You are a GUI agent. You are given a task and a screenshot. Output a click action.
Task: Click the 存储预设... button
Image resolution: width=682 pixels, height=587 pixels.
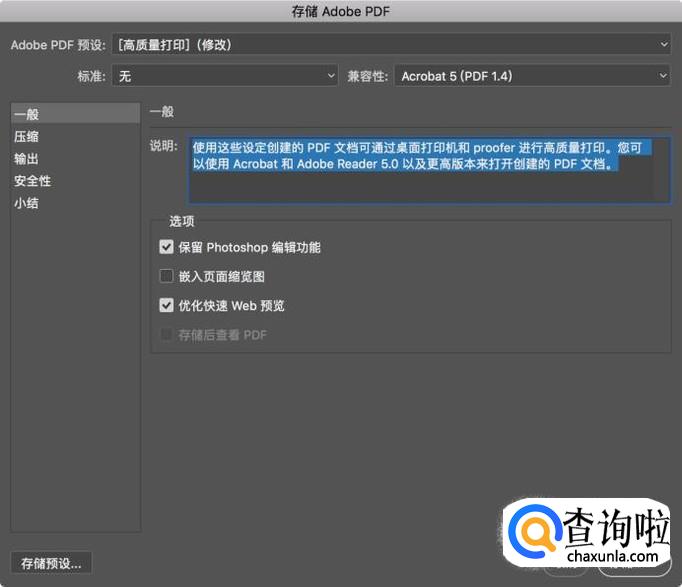(51, 564)
